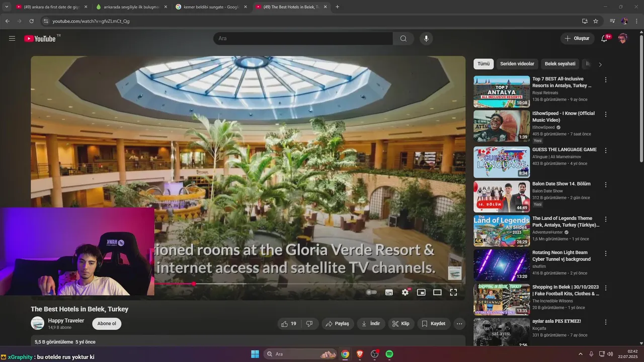Select the Belek seyahati chip

(560, 64)
